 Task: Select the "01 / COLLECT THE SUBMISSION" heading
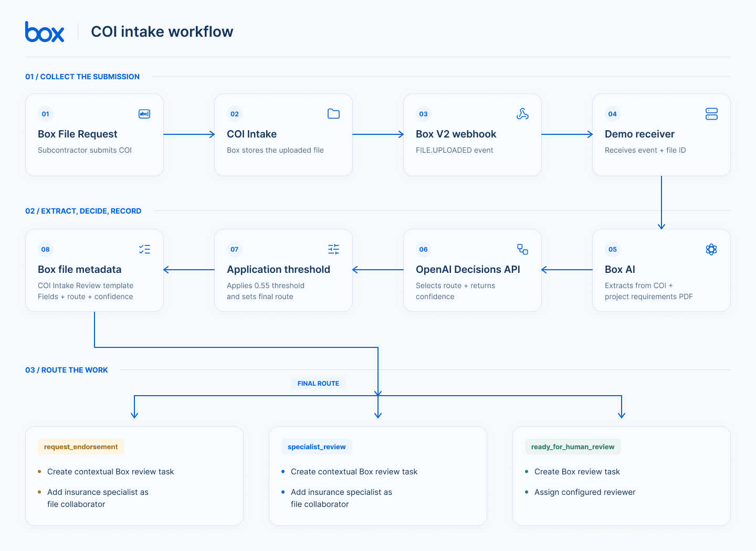pos(82,77)
